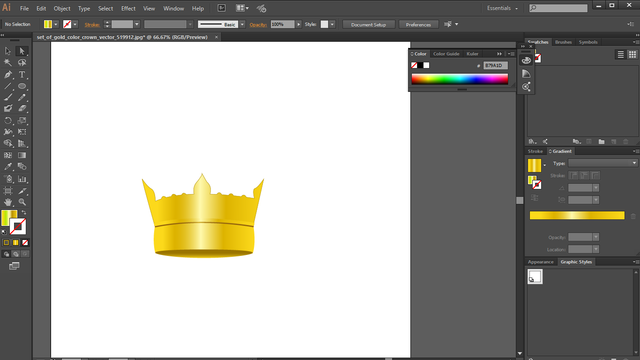Select the Selection tool (black arrow)

coord(8,51)
